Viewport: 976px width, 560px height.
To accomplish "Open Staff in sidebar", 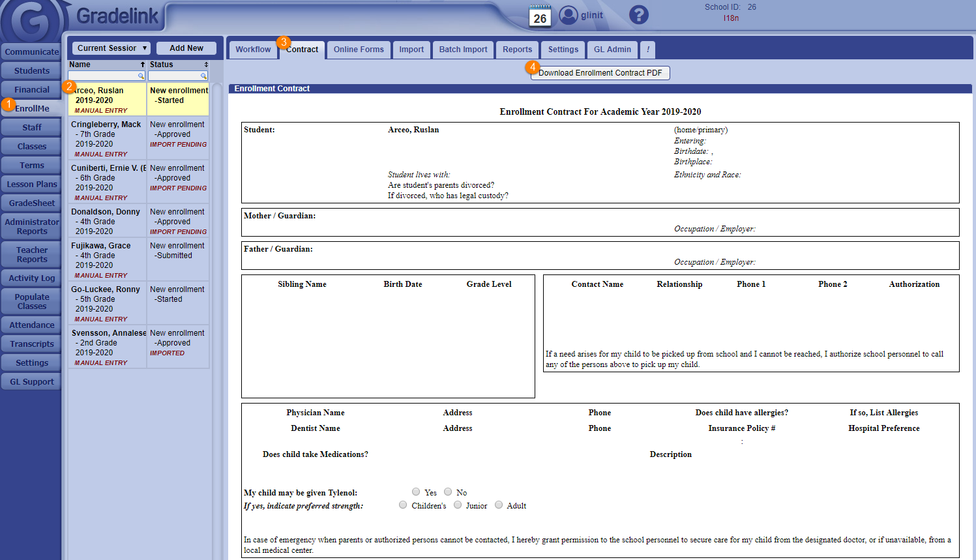I will point(31,128).
